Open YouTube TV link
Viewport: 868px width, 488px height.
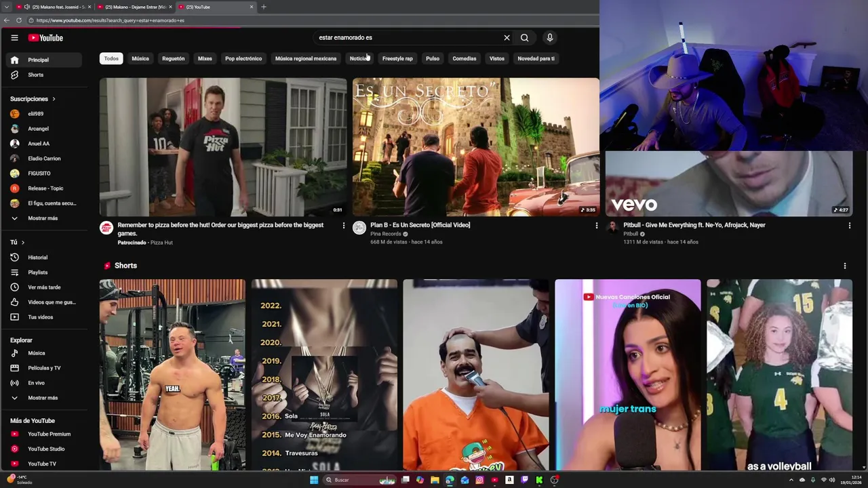pyautogui.click(x=44, y=464)
